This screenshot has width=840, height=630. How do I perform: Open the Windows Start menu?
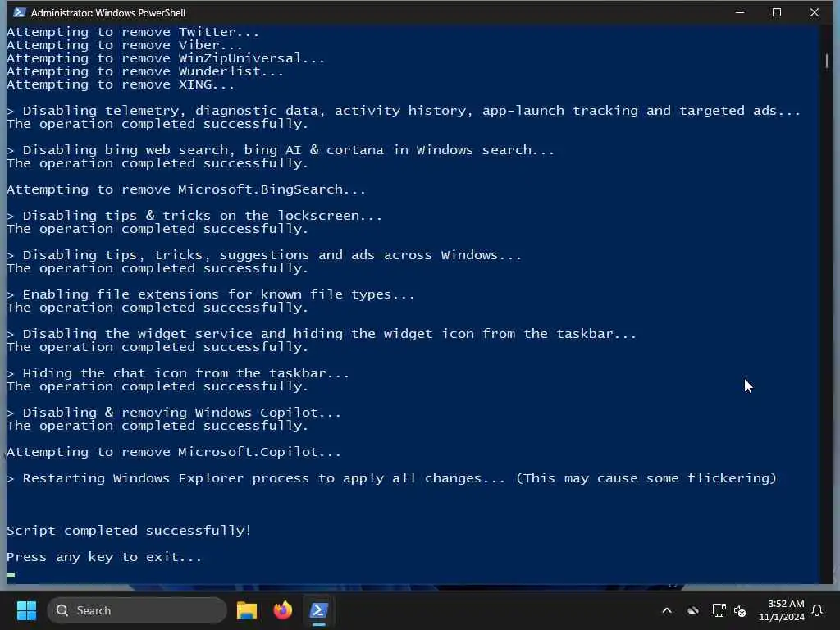(26, 610)
